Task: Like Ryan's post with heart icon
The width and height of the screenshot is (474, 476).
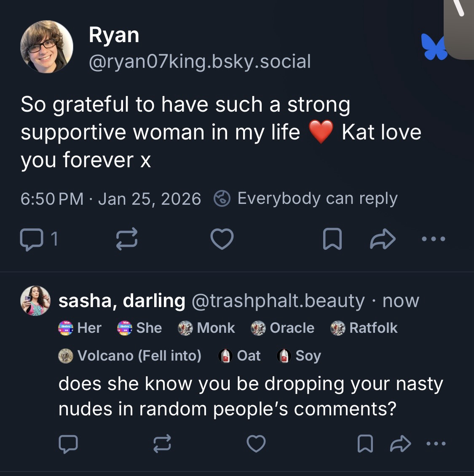Action: click(222, 239)
